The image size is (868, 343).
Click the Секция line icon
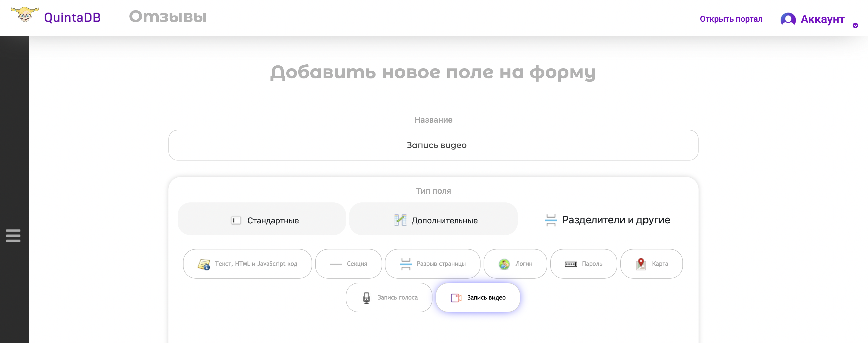point(336,264)
